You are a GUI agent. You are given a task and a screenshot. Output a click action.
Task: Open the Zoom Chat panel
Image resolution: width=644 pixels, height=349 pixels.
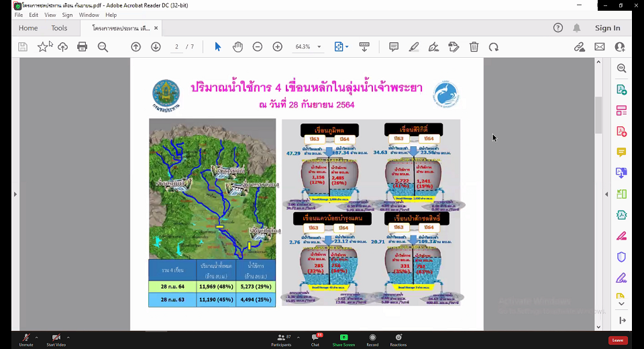[x=315, y=340]
